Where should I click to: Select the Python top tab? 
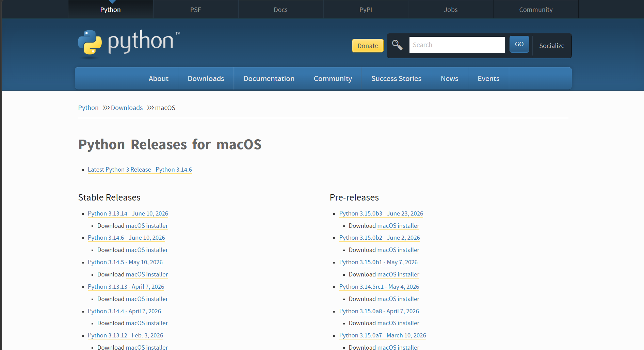click(110, 10)
